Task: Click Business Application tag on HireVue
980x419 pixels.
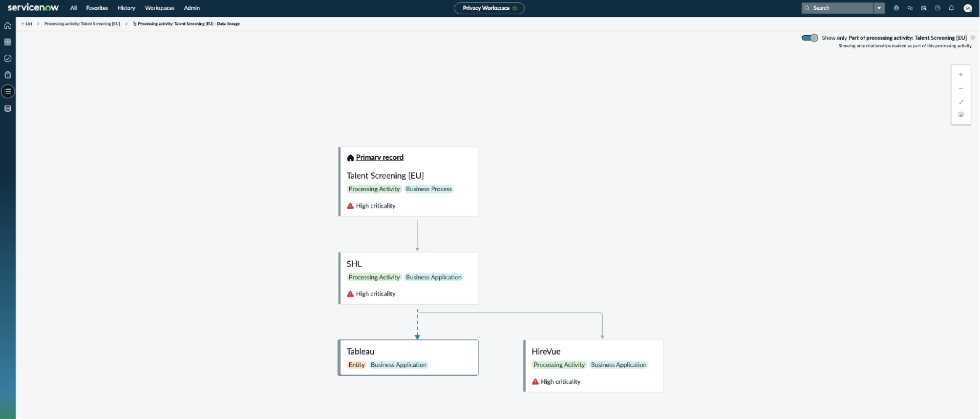Action: click(618, 365)
